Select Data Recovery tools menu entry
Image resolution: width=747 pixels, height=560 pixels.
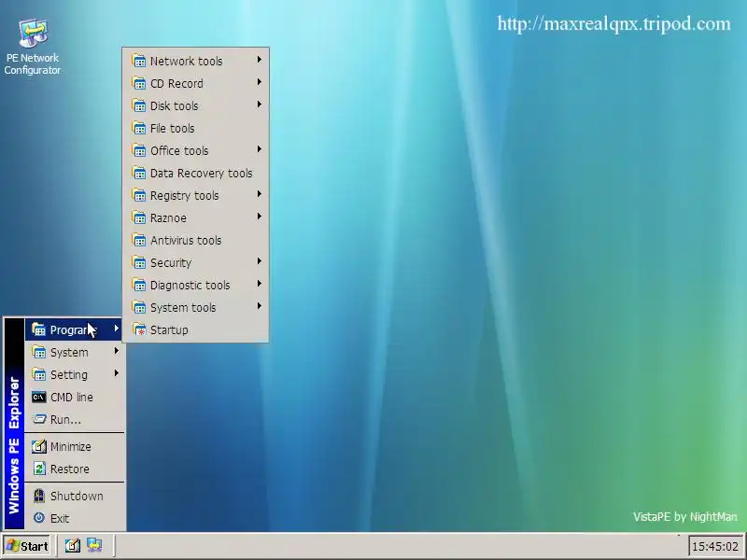pyautogui.click(x=196, y=173)
